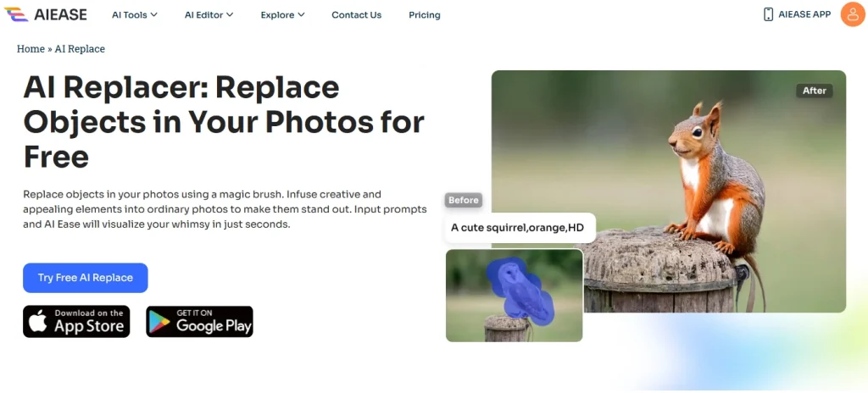Click Try Free AI Replace button
868x393 pixels.
(86, 278)
